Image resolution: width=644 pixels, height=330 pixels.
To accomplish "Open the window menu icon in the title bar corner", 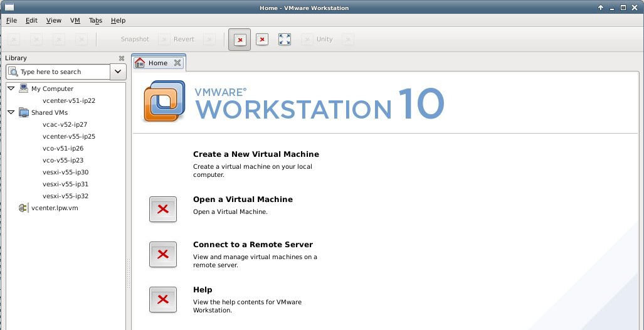I will click(9, 7).
